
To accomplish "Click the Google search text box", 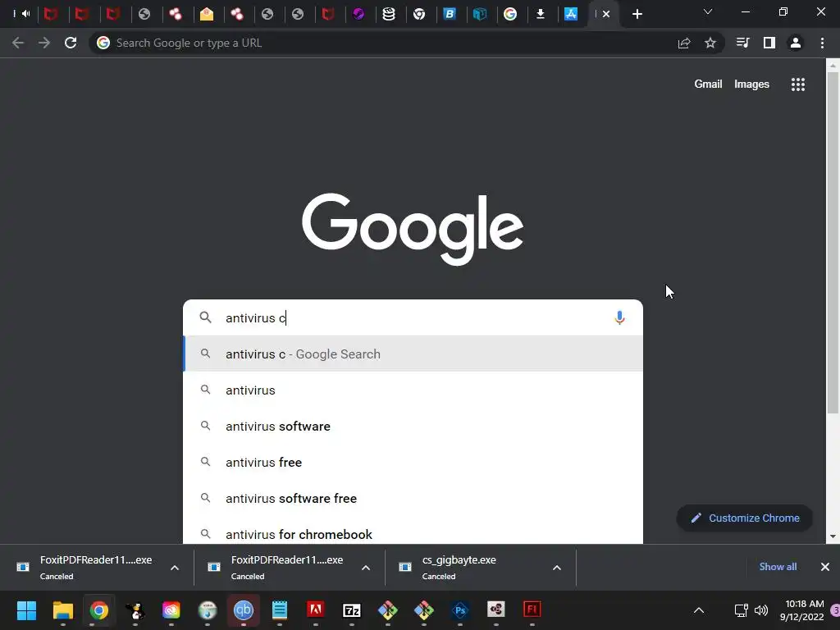I will (413, 317).
